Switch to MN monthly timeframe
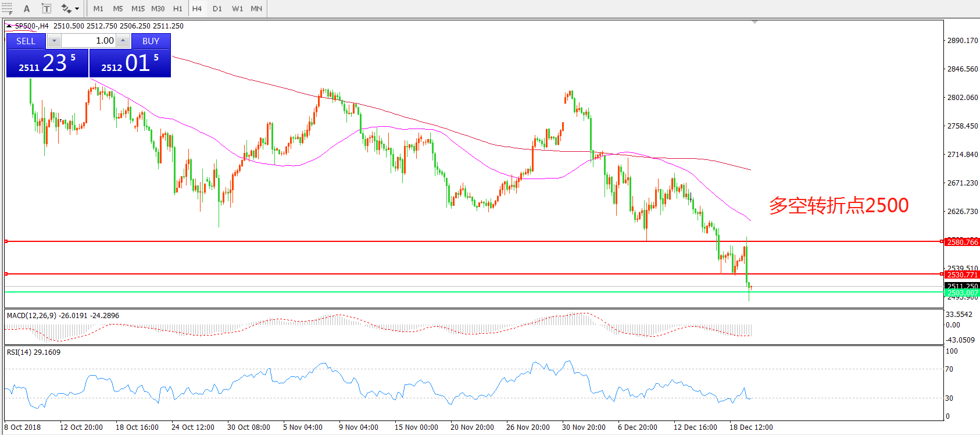 (256, 9)
